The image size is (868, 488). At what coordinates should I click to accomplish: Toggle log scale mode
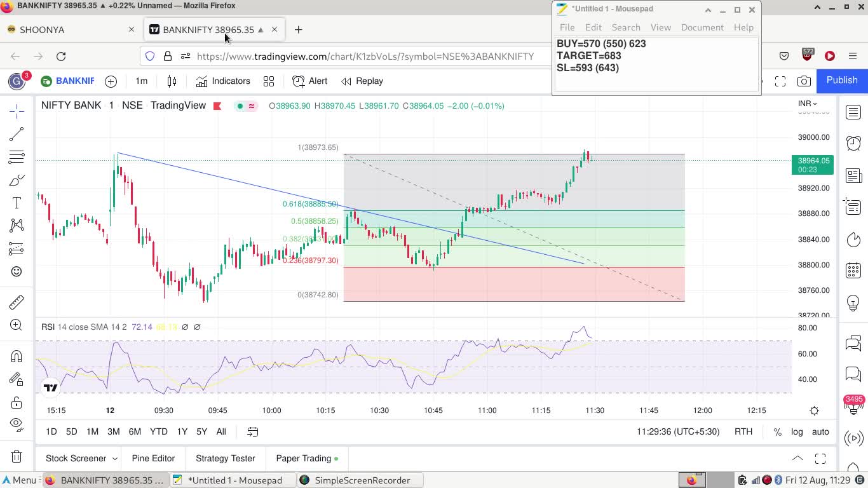click(x=797, y=431)
